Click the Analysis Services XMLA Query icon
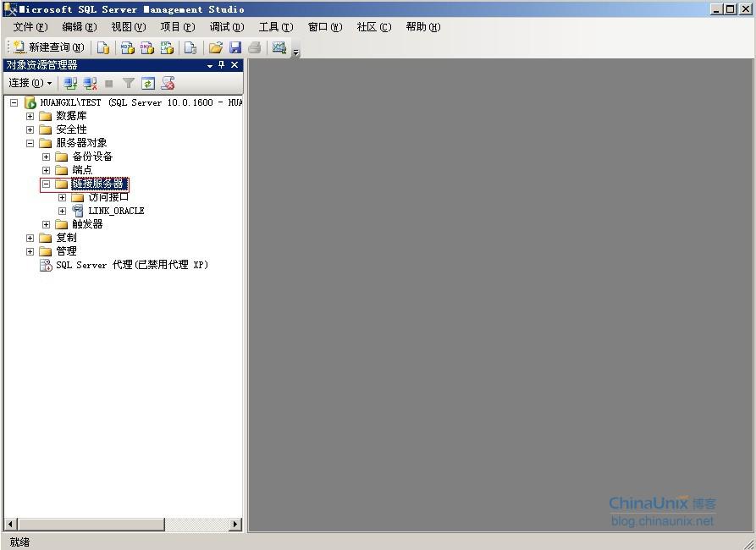The image size is (756, 550). click(x=167, y=47)
